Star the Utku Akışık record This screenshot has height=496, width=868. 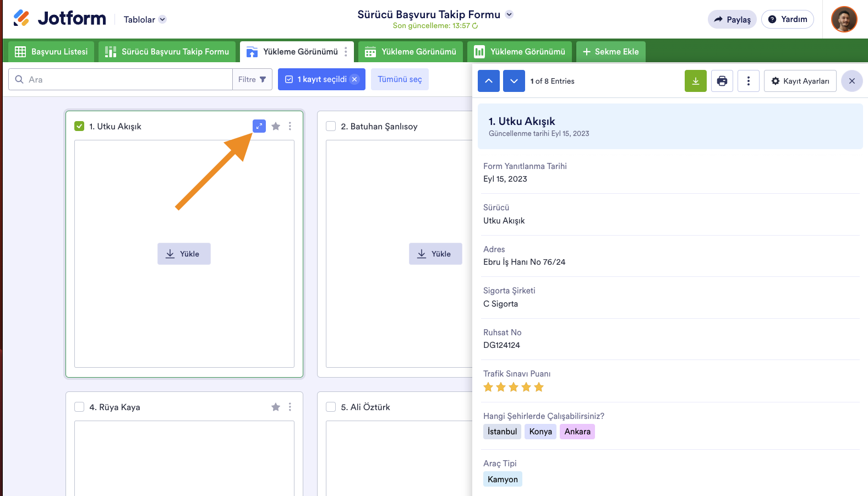[276, 126]
